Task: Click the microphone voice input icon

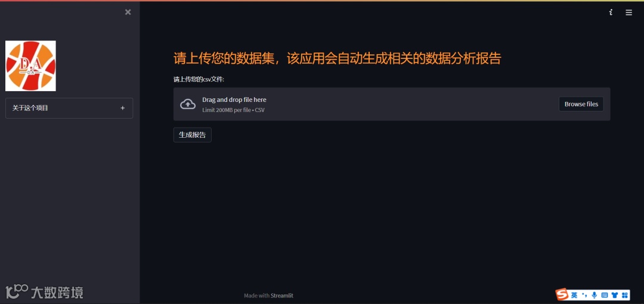Action: [595, 296]
